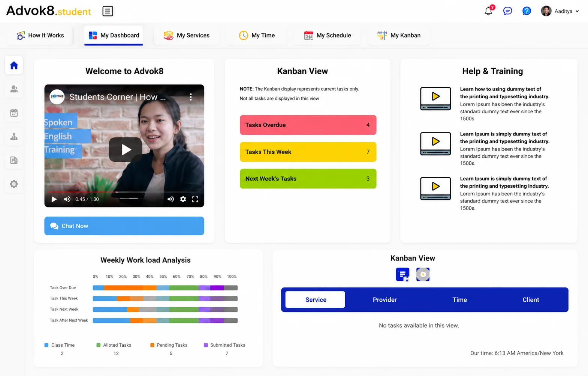588x376 pixels.
Task: Open the Next Week's Tasks green bar
Action: tap(308, 179)
